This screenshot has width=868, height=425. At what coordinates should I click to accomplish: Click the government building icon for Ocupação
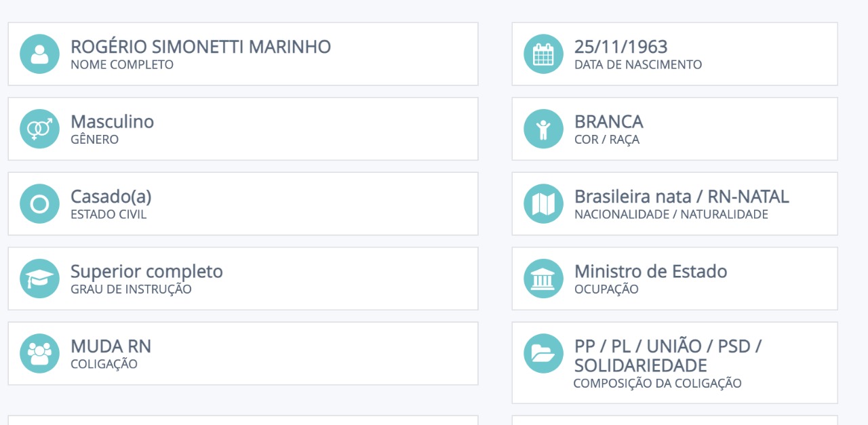click(x=544, y=279)
